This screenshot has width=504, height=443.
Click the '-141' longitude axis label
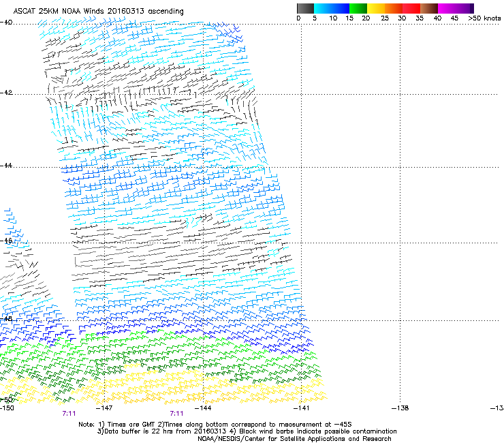tap(302, 408)
